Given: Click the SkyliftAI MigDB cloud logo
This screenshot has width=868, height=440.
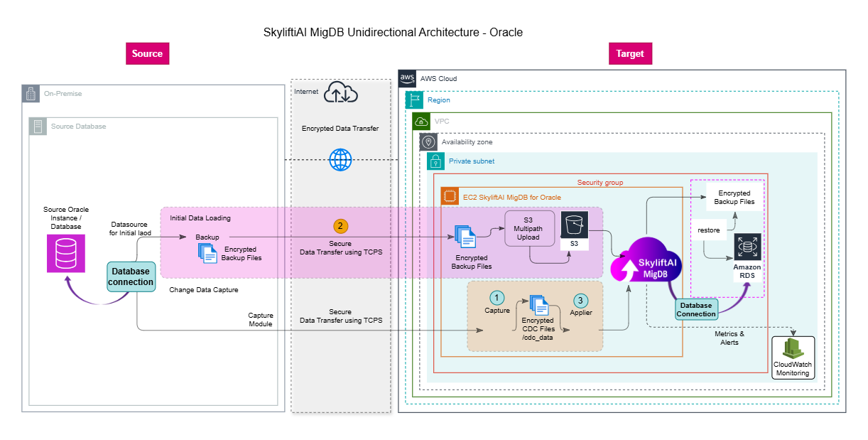Looking at the screenshot, I should [x=645, y=262].
